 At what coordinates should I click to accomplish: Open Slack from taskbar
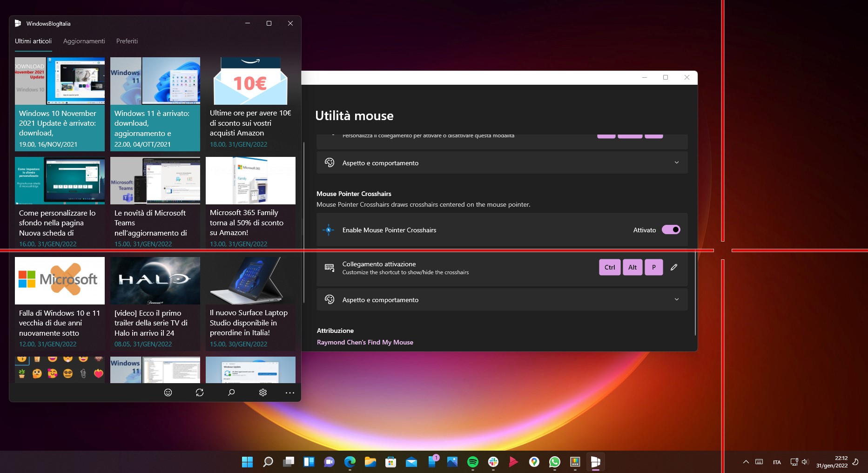click(x=493, y=462)
